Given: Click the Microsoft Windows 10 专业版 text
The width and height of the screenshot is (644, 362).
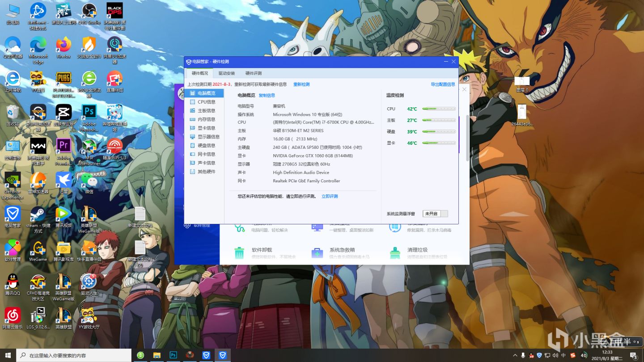Looking at the screenshot, I should (307, 114).
